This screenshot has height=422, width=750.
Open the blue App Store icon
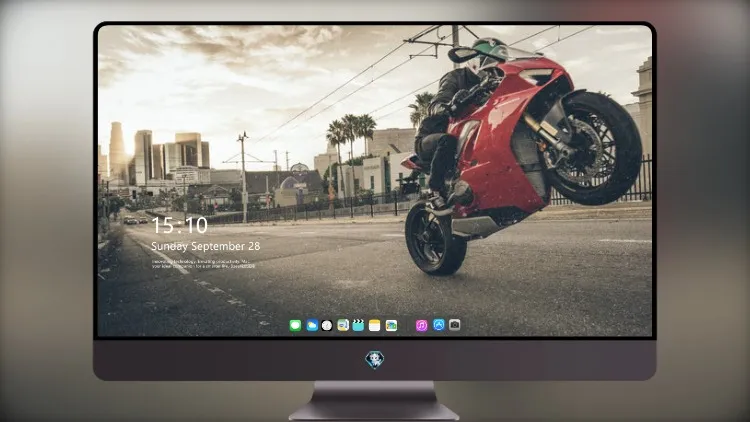[x=439, y=325]
